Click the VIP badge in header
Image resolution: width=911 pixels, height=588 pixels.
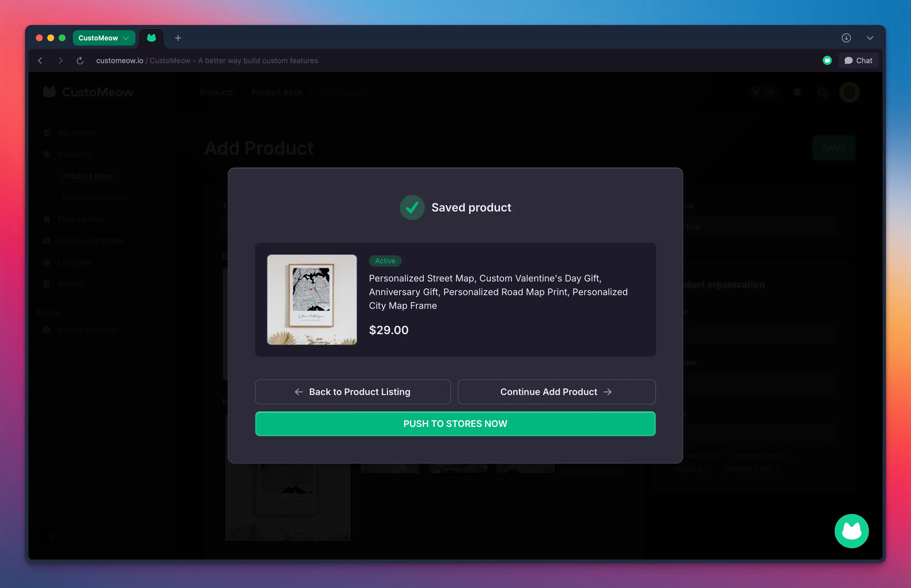pos(764,92)
